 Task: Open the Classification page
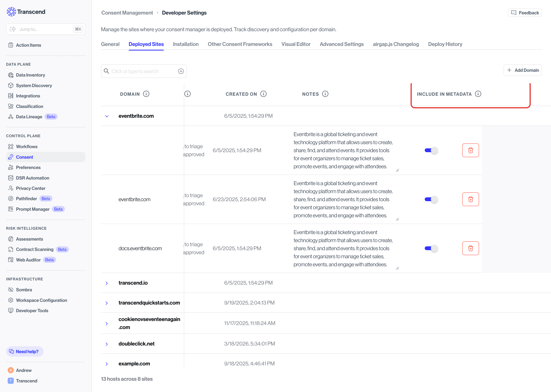(29, 106)
